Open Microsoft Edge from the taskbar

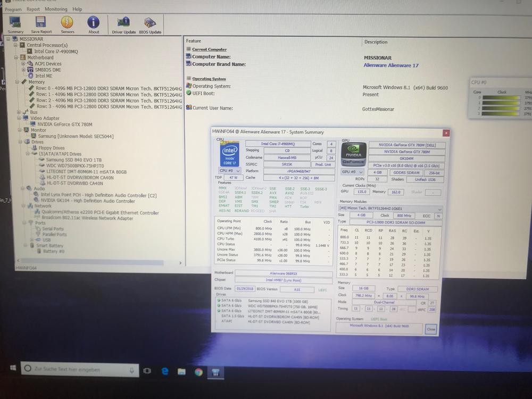(x=165, y=371)
